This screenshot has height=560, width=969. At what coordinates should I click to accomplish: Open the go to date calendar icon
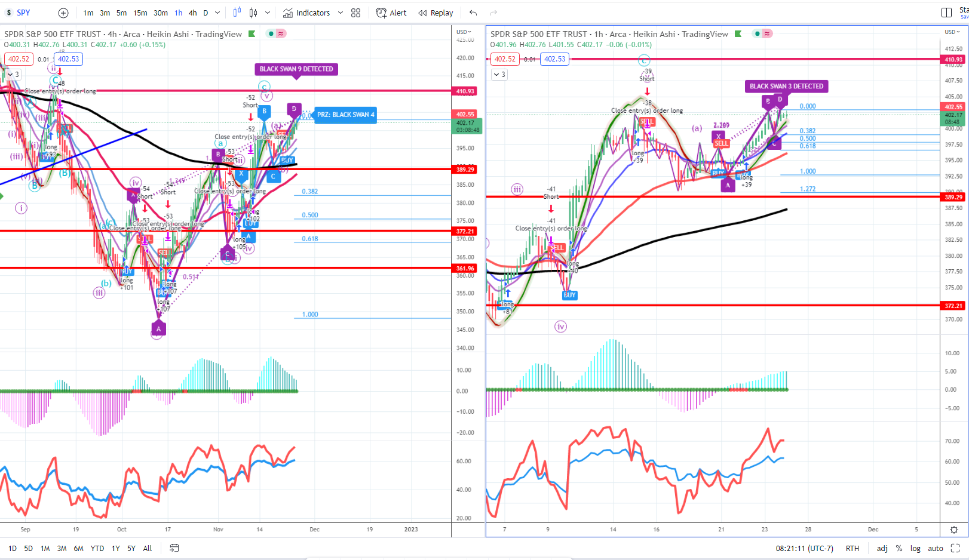(x=174, y=548)
